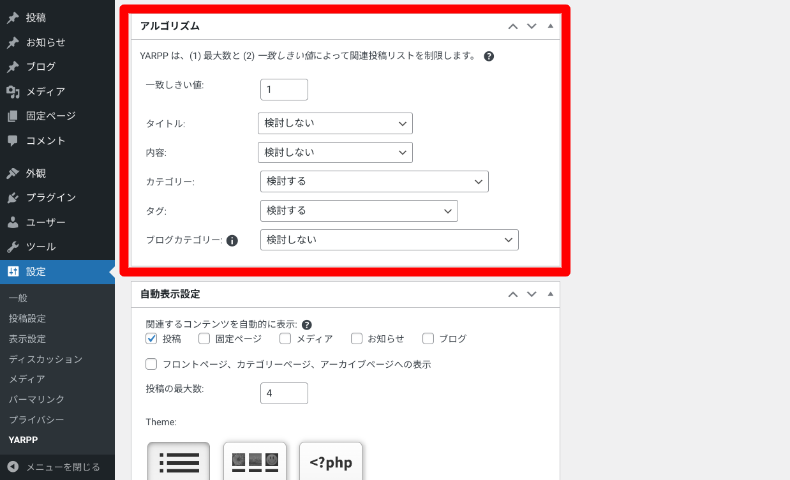Click the 設定 sliders icon
The image size is (790, 480).
point(13,271)
